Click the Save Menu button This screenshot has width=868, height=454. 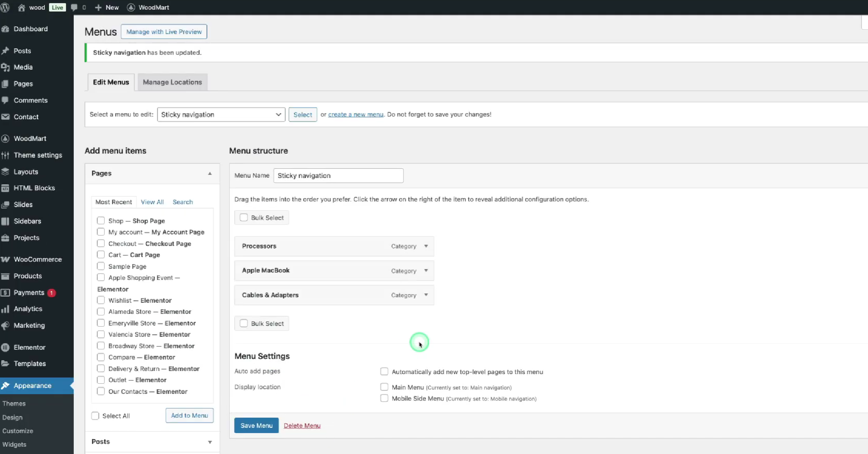pyautogui.click(x=256, y=425)
